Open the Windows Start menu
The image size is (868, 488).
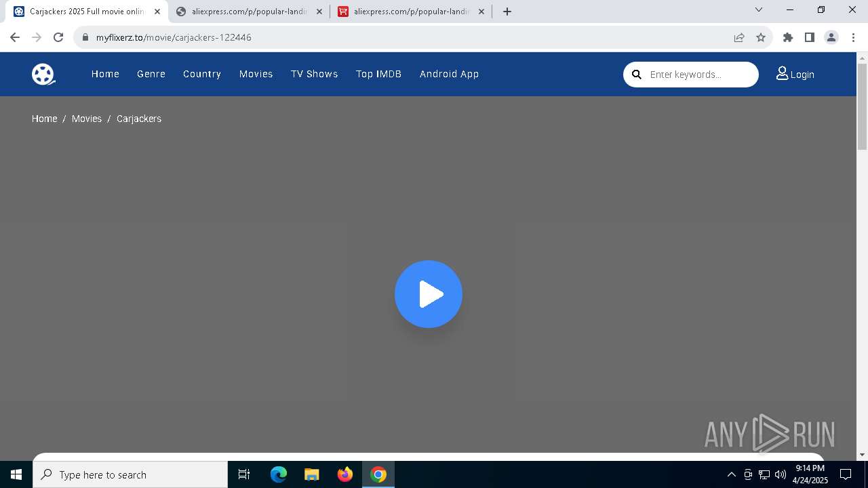16,474
